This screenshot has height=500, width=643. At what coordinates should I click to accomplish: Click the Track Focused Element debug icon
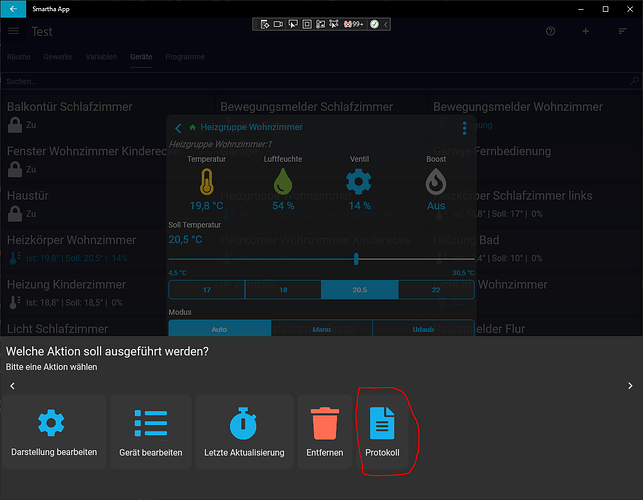(320, 24)
